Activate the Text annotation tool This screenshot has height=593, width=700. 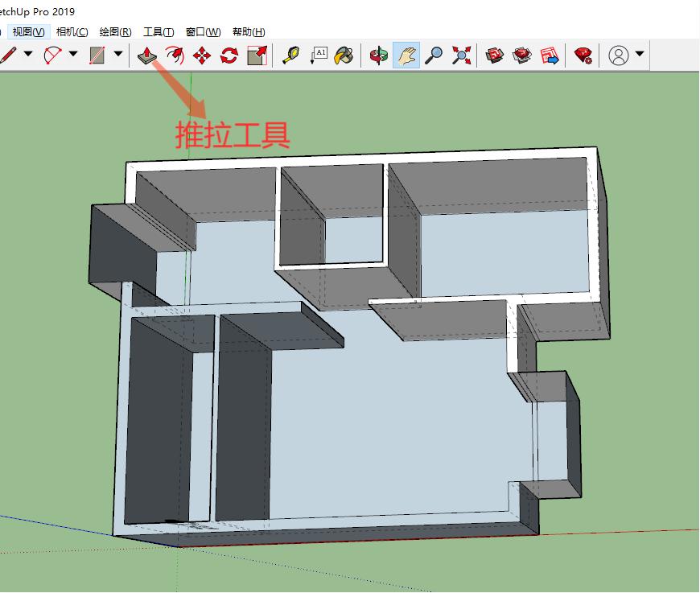(x=318, y=56)
